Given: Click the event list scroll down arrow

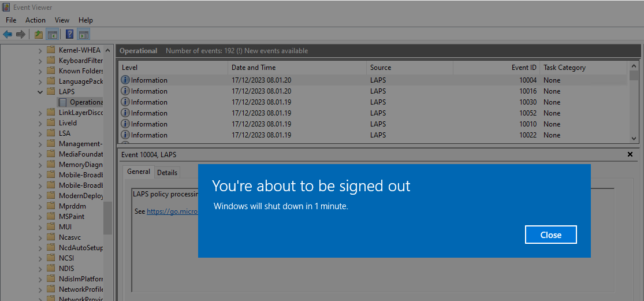Looking at the screenshot, I should click(x=634, y=139).
